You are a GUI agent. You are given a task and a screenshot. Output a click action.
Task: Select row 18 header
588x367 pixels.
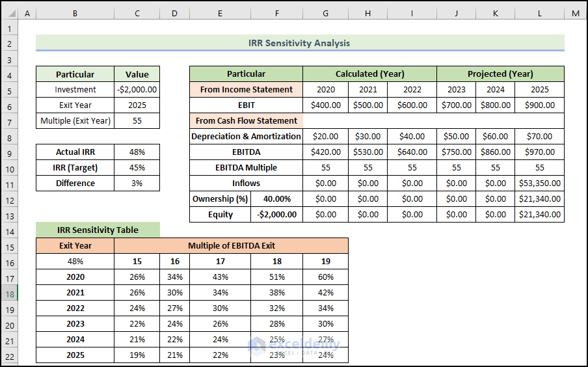(x=9, y=294)
